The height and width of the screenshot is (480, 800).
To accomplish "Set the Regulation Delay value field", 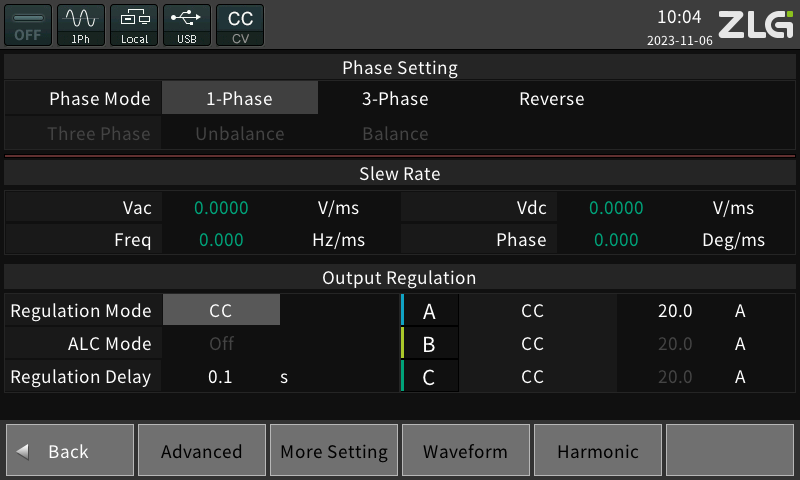I will tap(219, 377).
